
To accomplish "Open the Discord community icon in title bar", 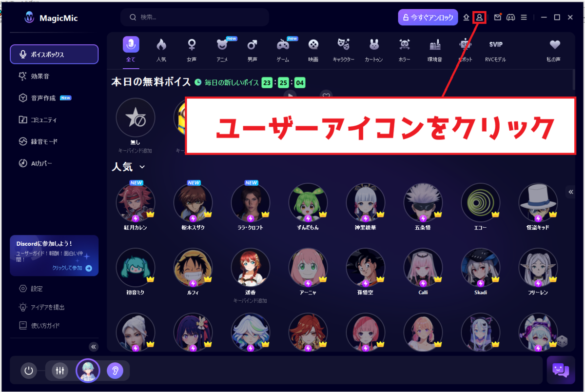I will click(x=510, y=17).
